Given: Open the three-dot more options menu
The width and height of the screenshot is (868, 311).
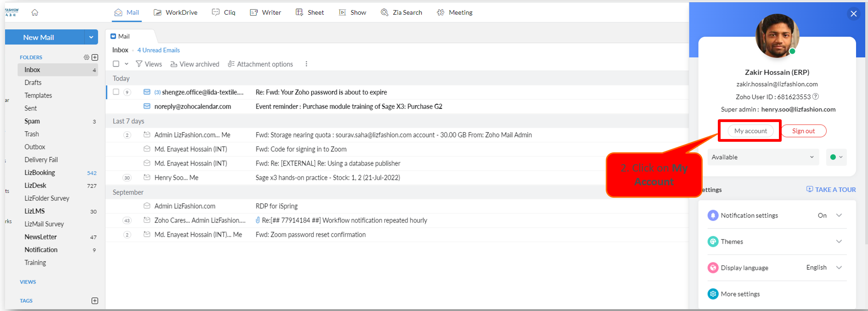Looking at the screenshot, I should pos(306,64).
